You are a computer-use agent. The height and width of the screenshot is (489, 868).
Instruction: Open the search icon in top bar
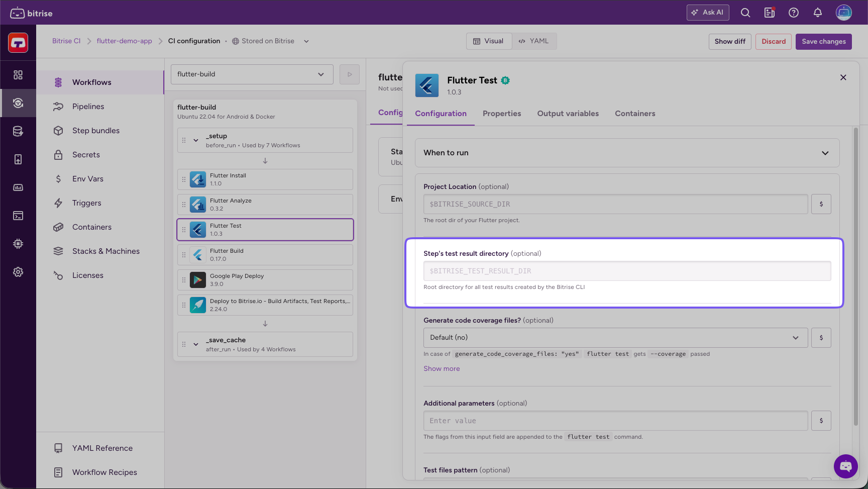pos(745,13)
